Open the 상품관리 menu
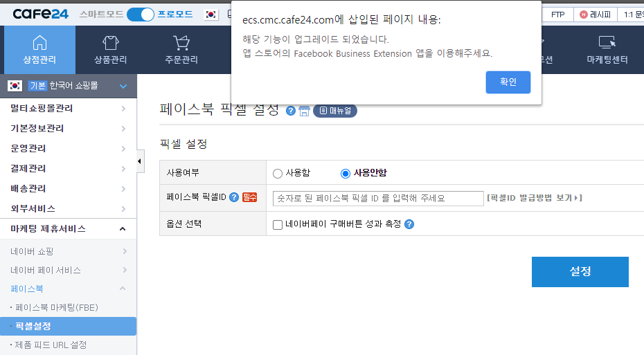 point(111,50)
